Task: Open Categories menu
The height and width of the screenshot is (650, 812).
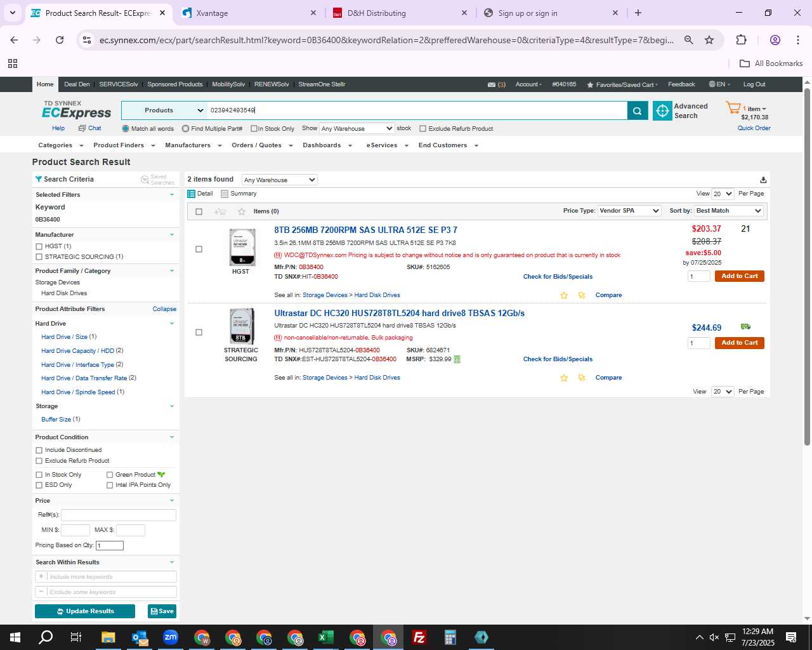Action: (x=60, y=145)
